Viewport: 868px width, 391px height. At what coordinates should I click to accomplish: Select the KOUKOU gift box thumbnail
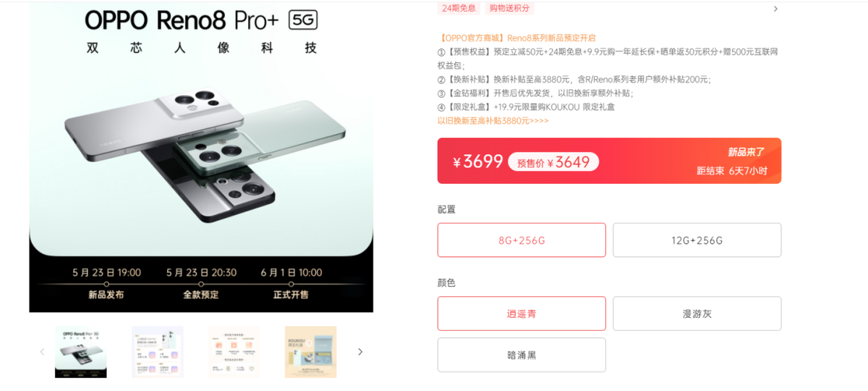coord(311,352)
